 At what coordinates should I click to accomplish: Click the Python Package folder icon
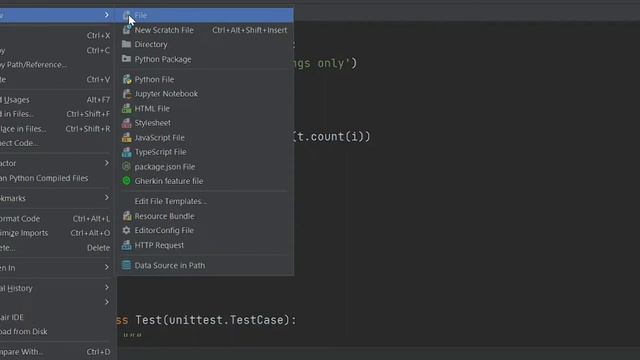pyautogui.click(x=127, y=59)
